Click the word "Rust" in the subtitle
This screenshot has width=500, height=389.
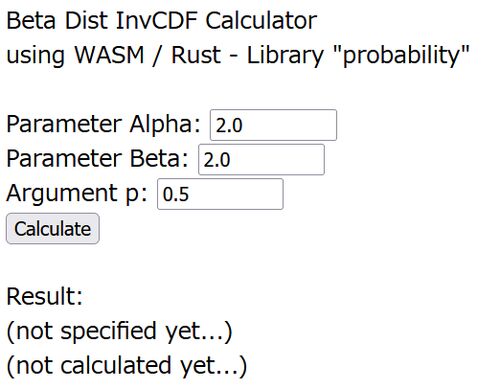196,54
